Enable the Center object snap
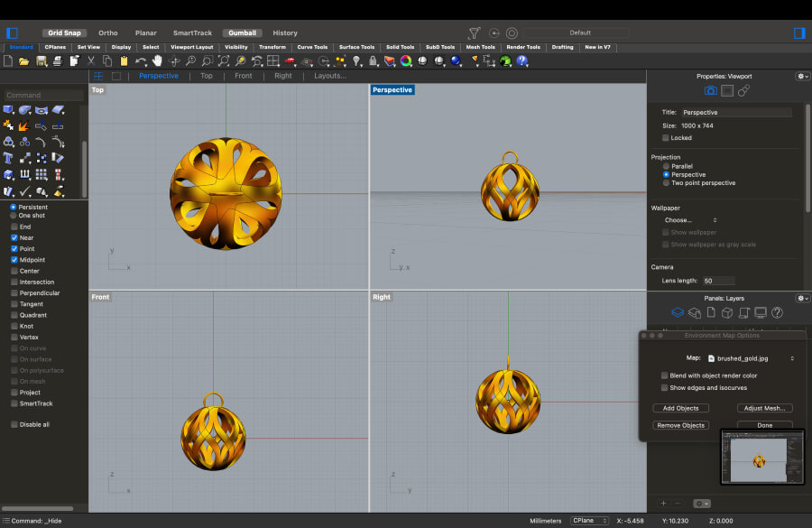This screenshot has height=528, width=812. click(x=14, y=271)
